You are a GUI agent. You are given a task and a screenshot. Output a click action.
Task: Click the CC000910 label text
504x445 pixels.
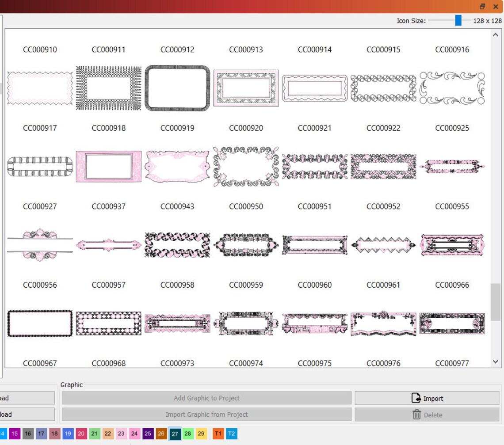[40, 49]
